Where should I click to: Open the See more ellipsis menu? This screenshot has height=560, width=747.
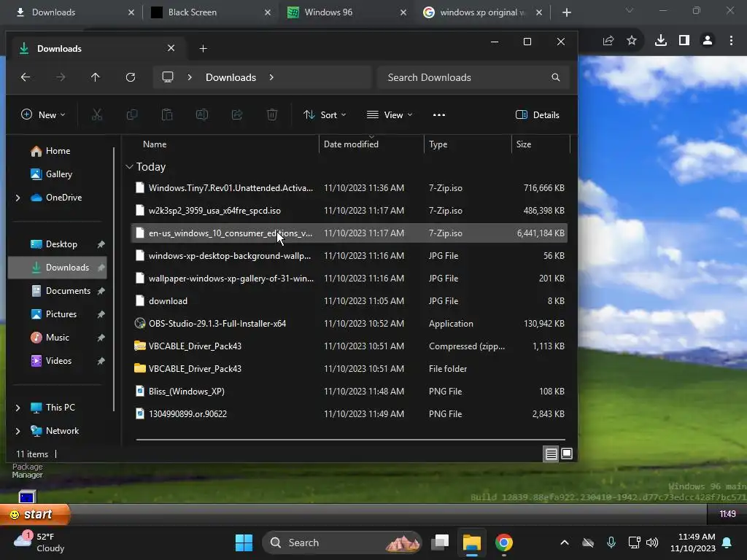point(438,114)
